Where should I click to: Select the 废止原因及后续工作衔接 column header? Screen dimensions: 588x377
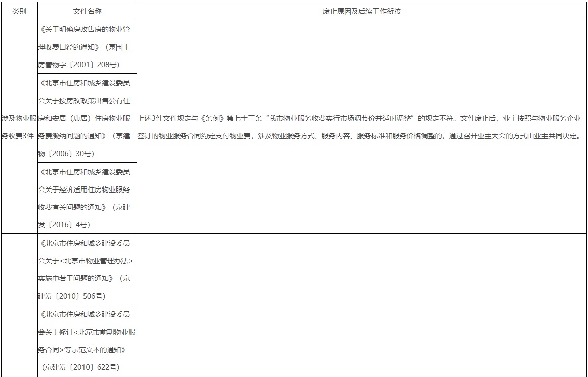(361, 11)
